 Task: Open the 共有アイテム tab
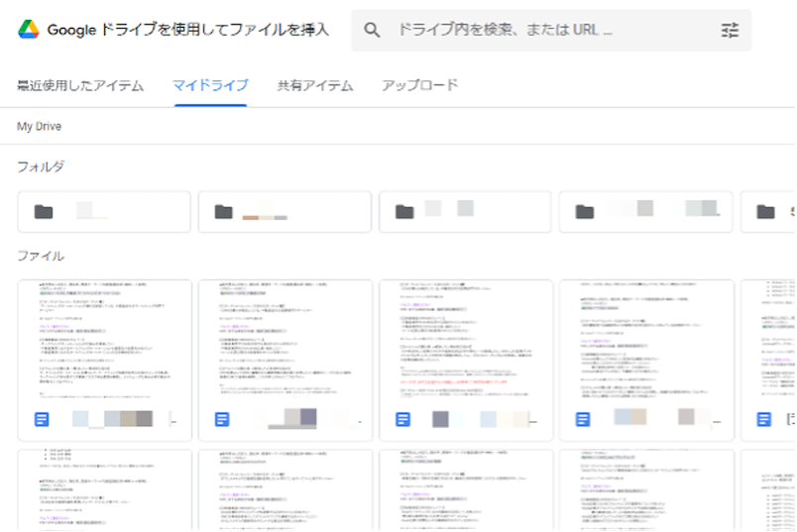click(x=315, y=85)
